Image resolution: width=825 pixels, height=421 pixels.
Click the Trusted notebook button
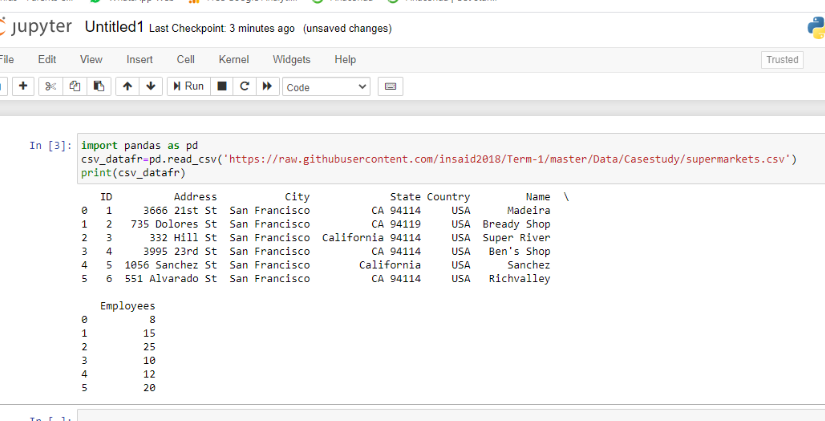[782, 60]
